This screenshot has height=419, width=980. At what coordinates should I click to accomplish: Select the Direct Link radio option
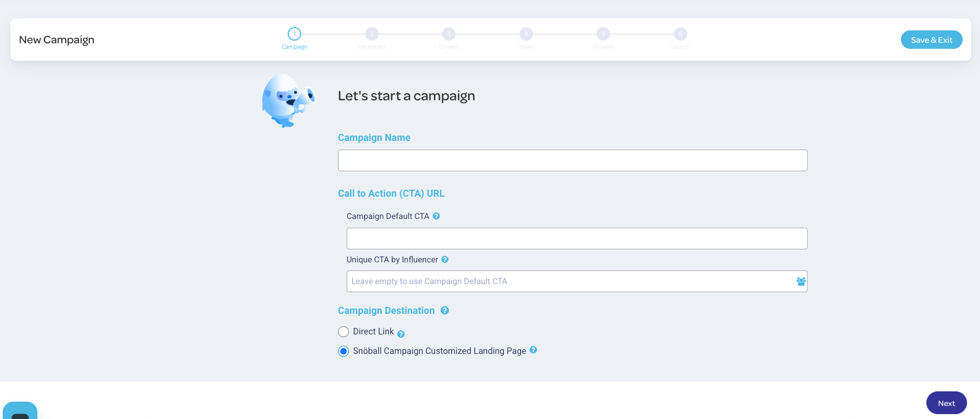(x=343, y=332)
